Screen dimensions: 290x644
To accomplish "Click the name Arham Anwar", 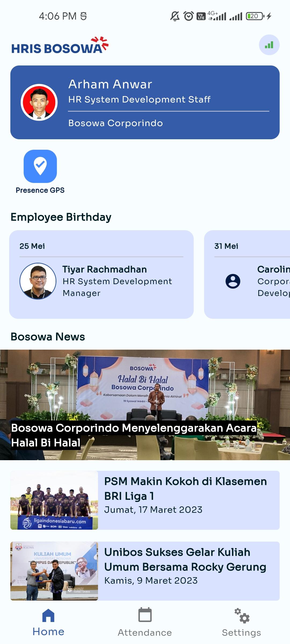I will [x=110, y=84].
